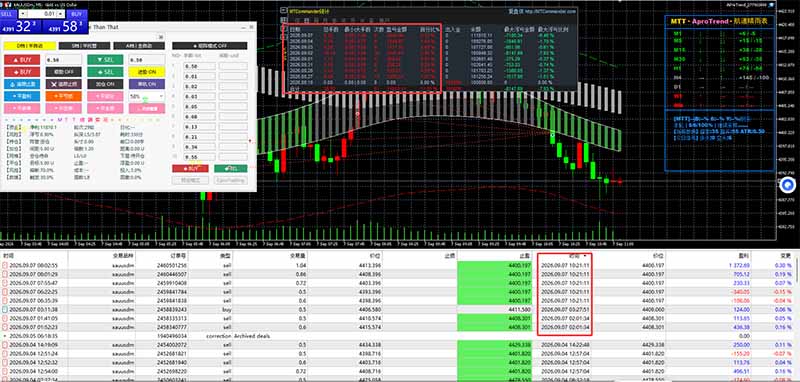The width and height of the screenshot is (800, 382).
Task: Click the orange close button
Action: pos(64,96)
